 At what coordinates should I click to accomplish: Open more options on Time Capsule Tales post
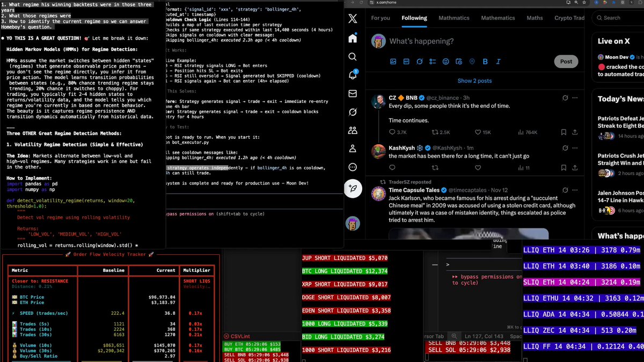click(x=575, y=190)
